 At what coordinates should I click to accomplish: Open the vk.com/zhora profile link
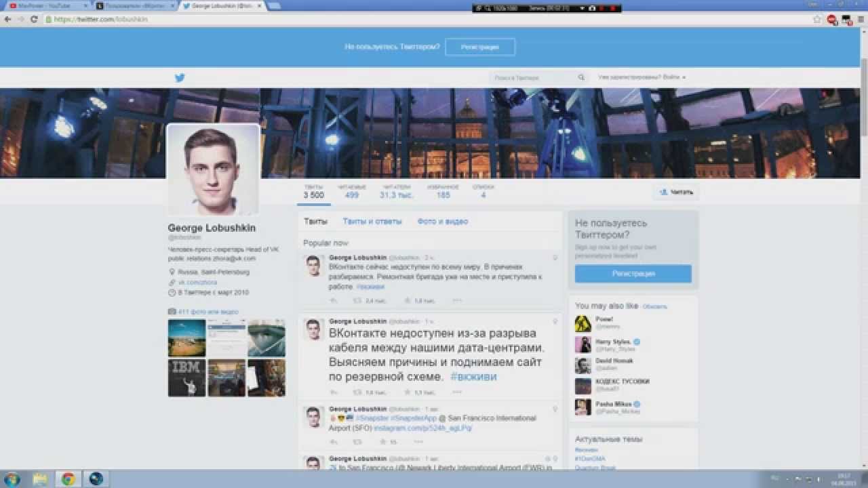pos(197,282)
